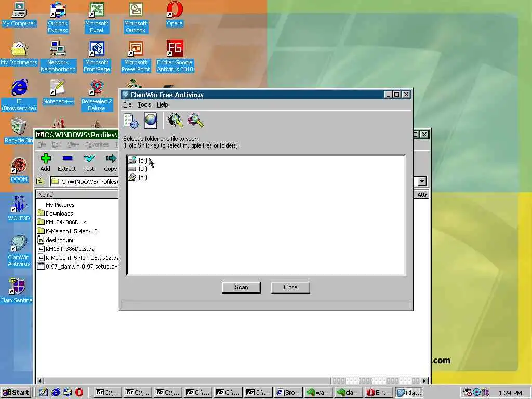Open Microsoft Excel desktop icon
The image size is (532, 399).
click(97, 18)
